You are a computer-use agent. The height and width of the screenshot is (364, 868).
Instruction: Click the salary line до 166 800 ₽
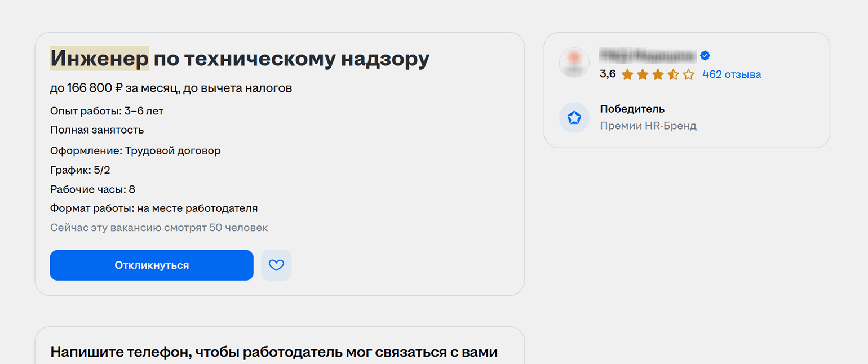[171, 88]
